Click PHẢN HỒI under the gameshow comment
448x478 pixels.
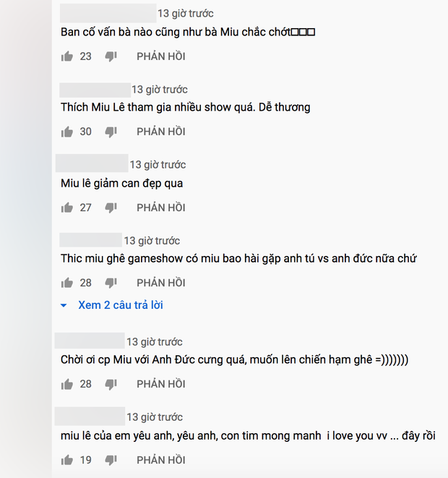[x=161, y=283]
